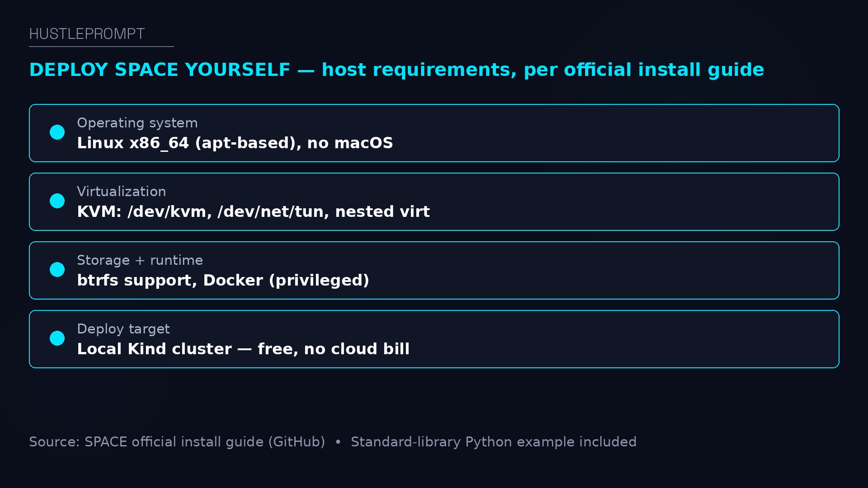
Task: Select 'btrfs support, Docker (privileged)' text
Action: pyautogui.click(x=223, y=281)
